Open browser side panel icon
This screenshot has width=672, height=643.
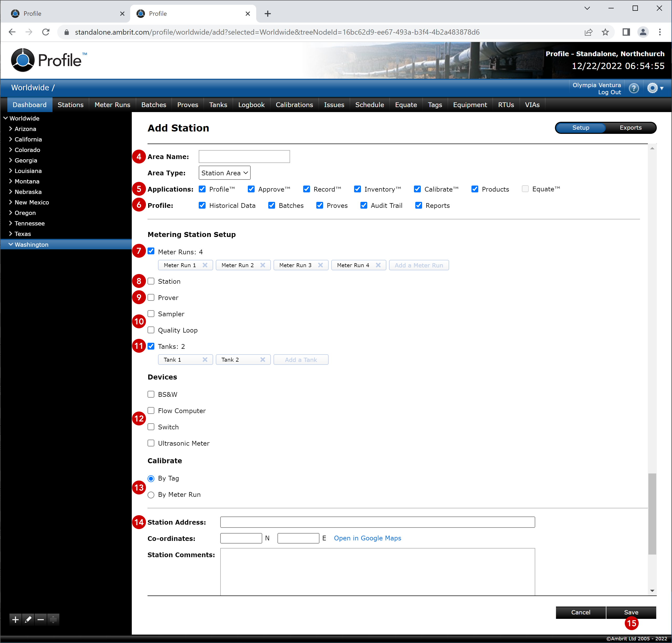coord(626,32)
